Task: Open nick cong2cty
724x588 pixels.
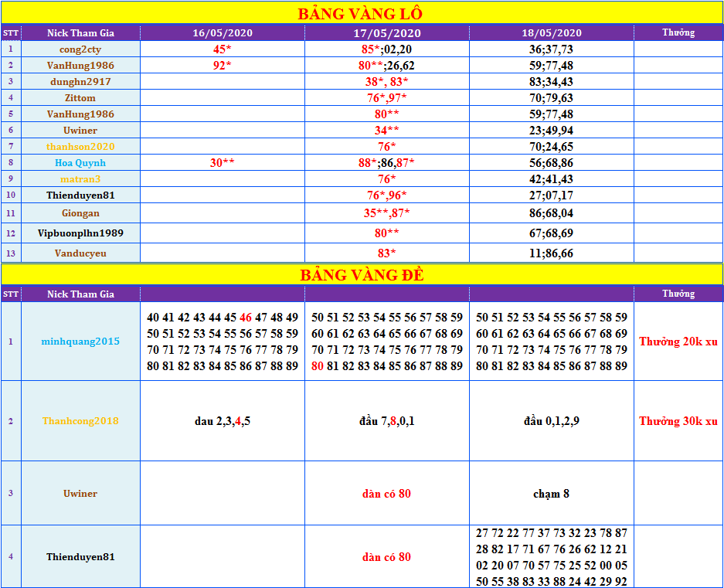Action: coord(80,49)
